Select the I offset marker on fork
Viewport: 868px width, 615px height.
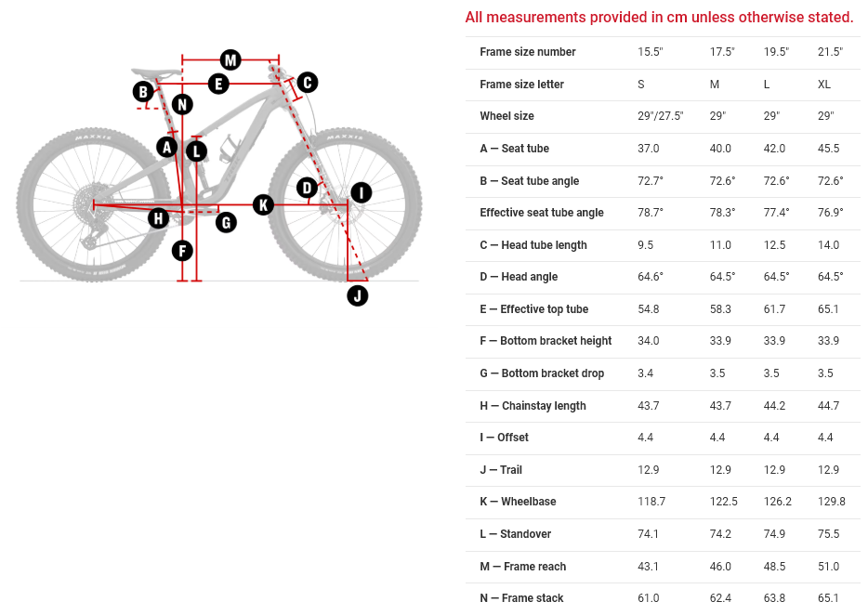361,192
